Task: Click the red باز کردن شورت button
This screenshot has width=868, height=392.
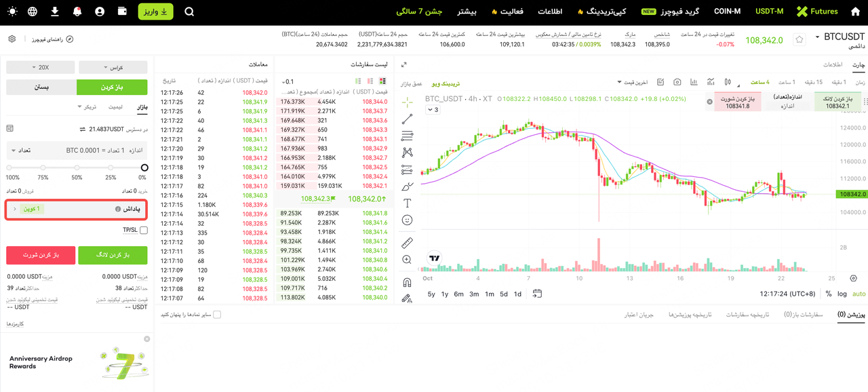Action: point(39,255)
